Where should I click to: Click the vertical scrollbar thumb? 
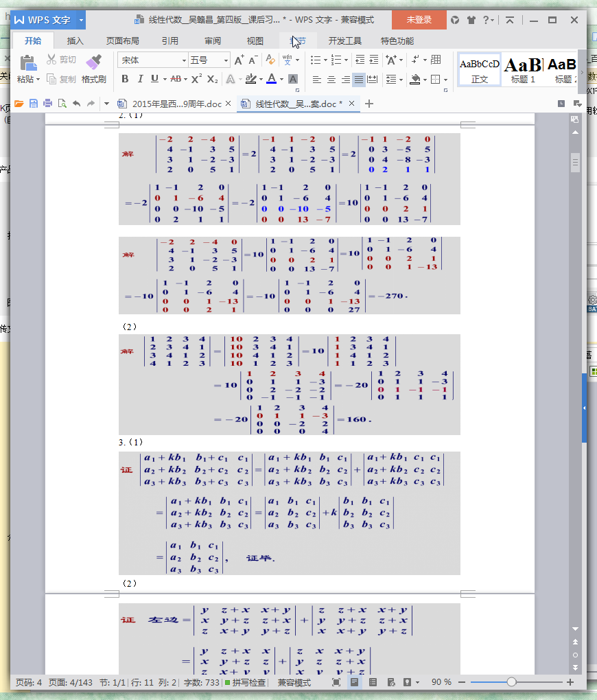point(575,163)
